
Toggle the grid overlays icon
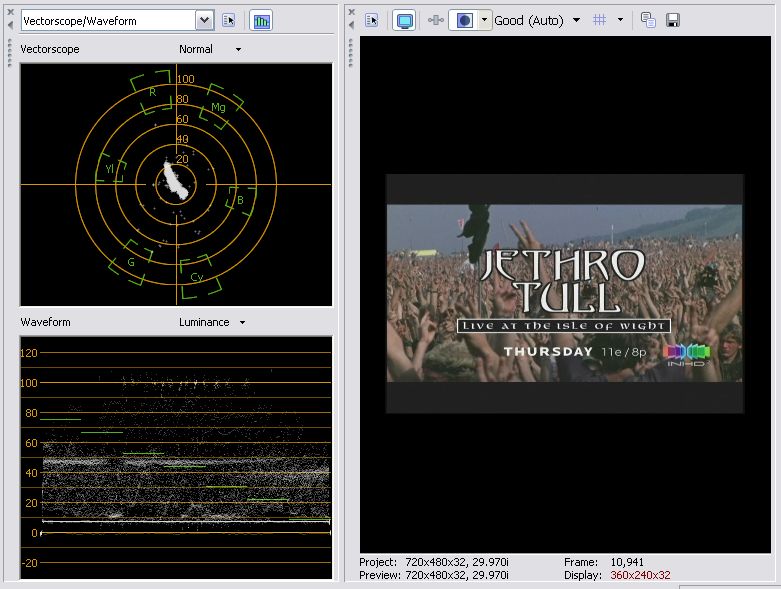click(600, 20)
